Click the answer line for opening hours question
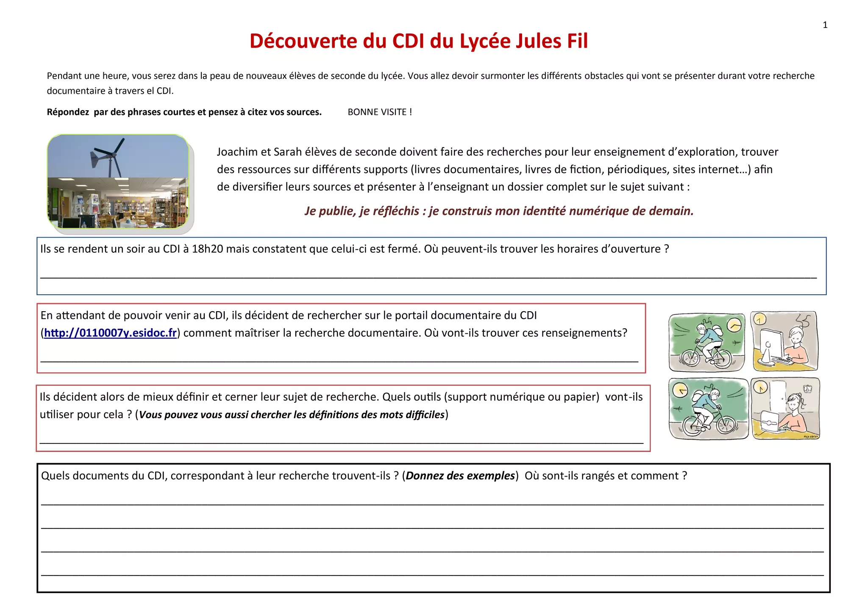This screenshot has width=868, height=614. pos(428,276)
